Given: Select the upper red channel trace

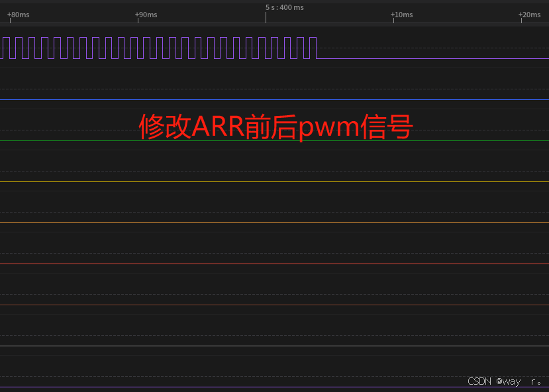Looking at the screenshot, I should click(265, 264).
